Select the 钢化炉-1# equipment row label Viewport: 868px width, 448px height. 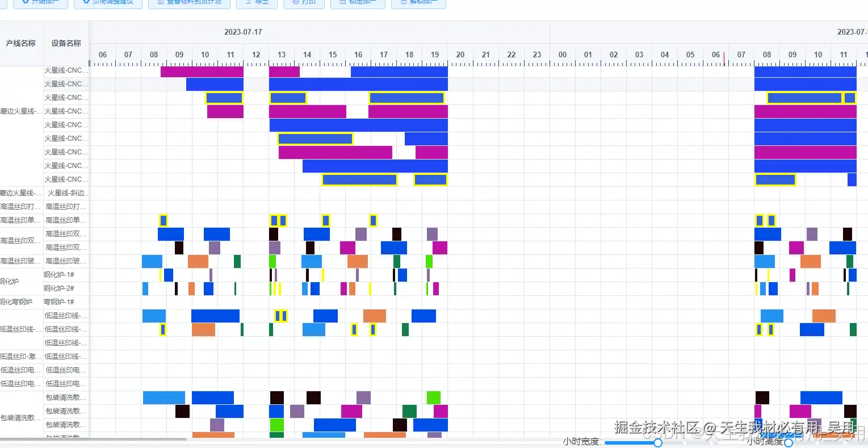tap(66, 275)
